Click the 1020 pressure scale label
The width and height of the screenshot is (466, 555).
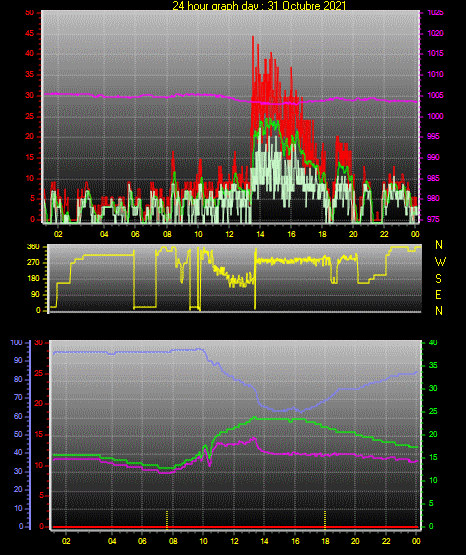coord(435,33)
